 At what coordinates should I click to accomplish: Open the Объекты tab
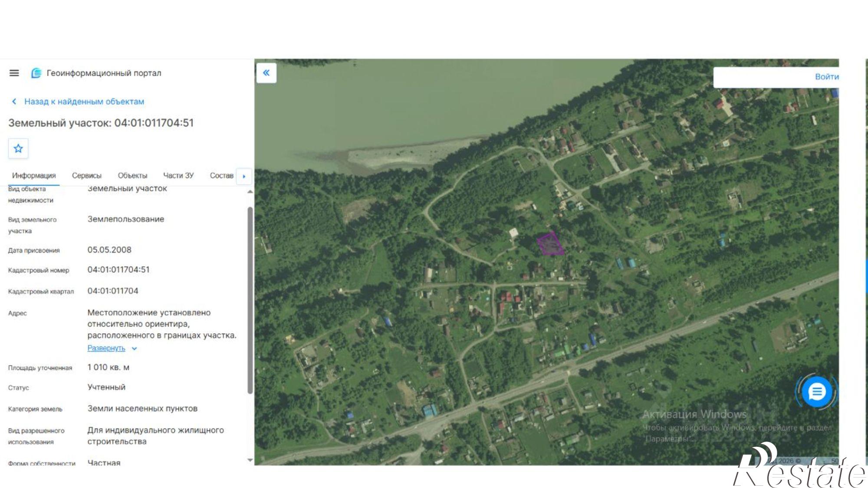click(132, 176)
